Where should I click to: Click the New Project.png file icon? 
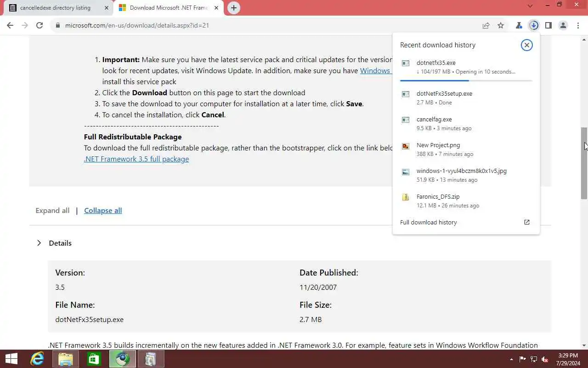pyautogui.click(x=406, y=146)
